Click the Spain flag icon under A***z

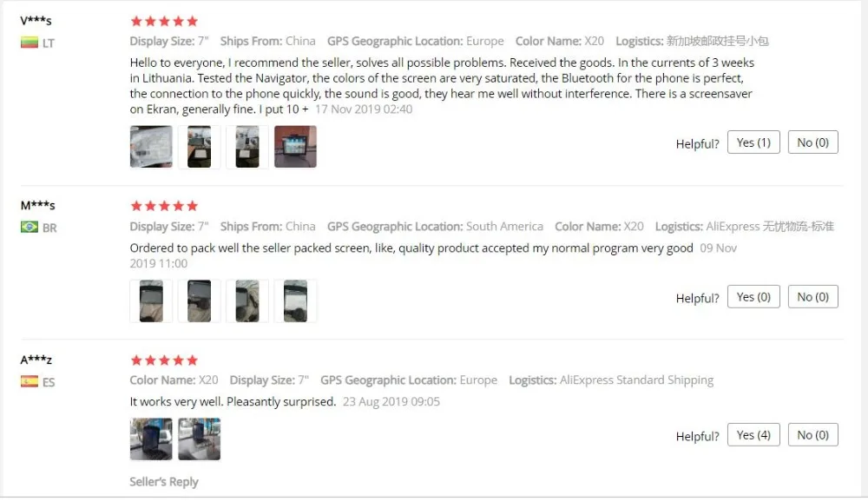pyautogui.click(x=30, y=382)
